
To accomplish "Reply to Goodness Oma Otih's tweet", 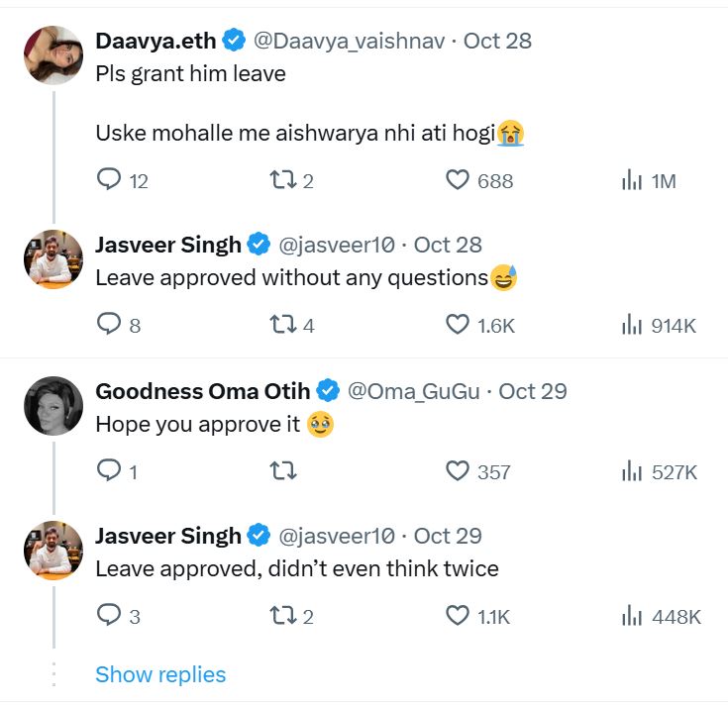I will tap(108, 471).
